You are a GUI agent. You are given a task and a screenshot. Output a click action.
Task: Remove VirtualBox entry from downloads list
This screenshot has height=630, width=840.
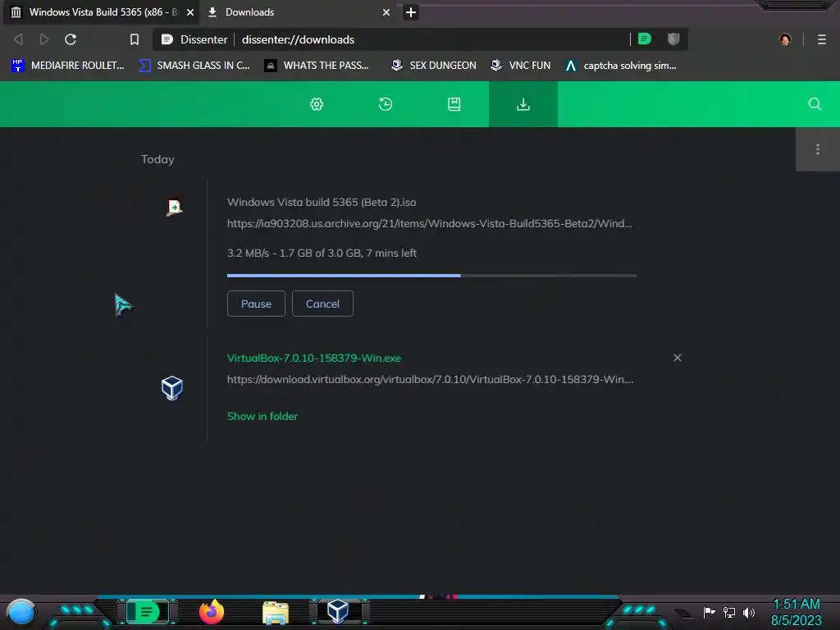pos(678,358)
